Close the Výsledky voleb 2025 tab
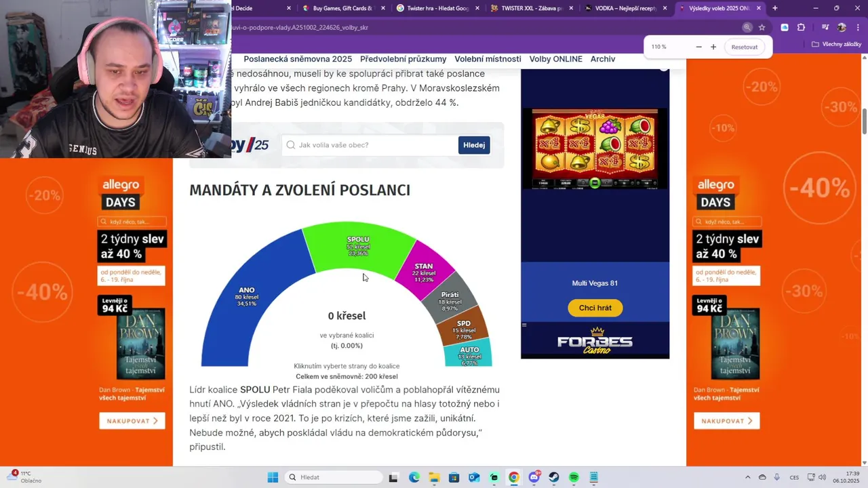This screenshot has width=868, height=488. click(x=759, y=8)
